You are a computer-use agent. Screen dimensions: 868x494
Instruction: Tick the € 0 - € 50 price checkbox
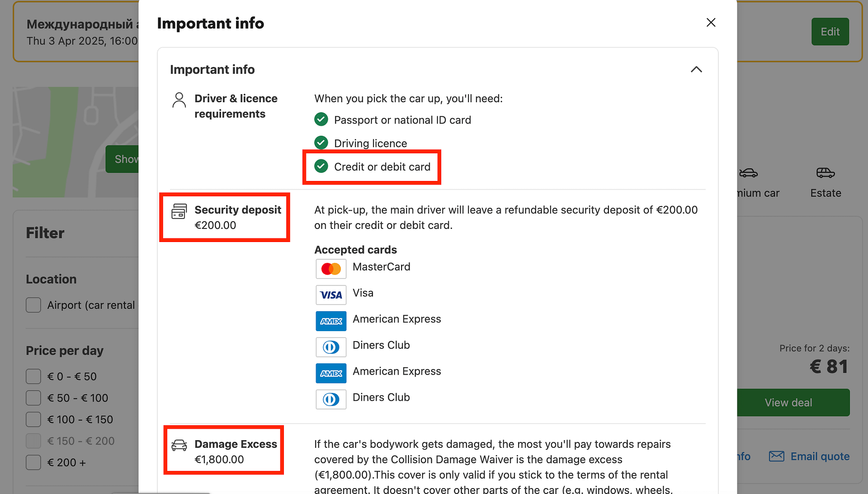click(33, 376)
